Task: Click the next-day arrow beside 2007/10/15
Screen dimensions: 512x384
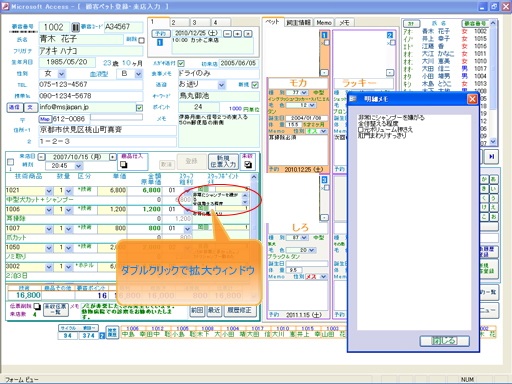Action: 113,157
